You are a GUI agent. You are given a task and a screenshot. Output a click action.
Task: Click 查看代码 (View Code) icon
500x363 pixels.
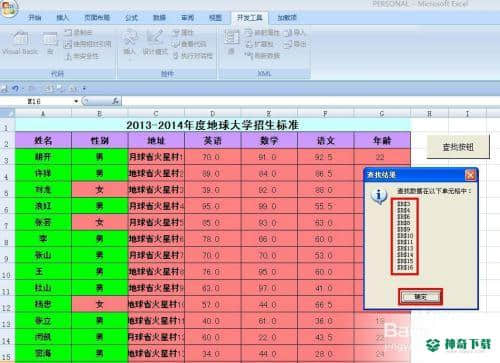(x=189, y=44)
